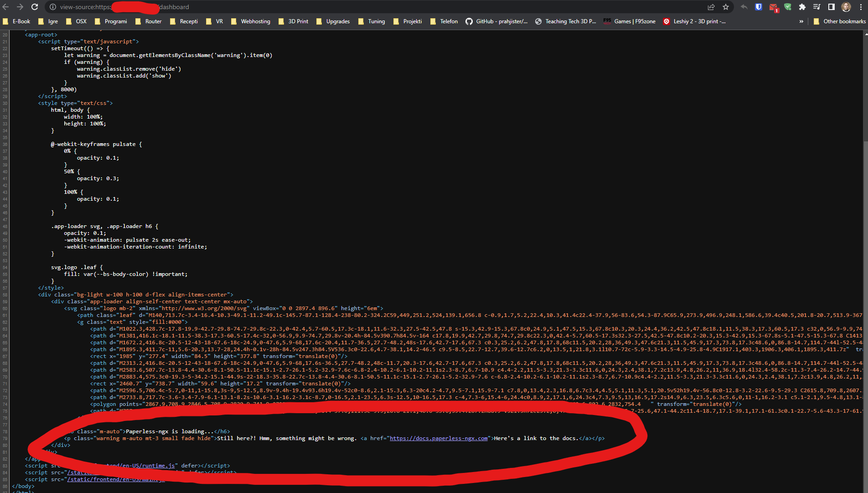Bookmark this page with the star icon
This screenshot has height=493, width=868.
[x=726, y=7]
